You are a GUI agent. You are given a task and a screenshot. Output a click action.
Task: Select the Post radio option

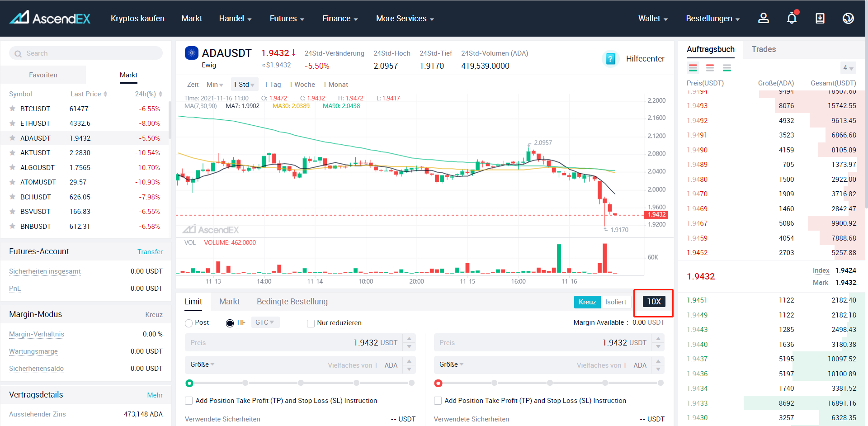(x=189, y=323)
